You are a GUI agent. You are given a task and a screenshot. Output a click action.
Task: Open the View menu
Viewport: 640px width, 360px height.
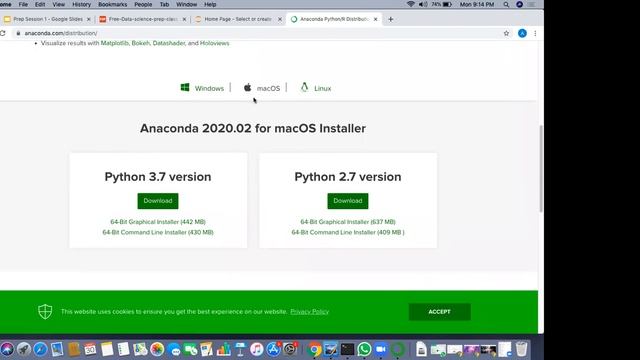click(x=58, y=4)
